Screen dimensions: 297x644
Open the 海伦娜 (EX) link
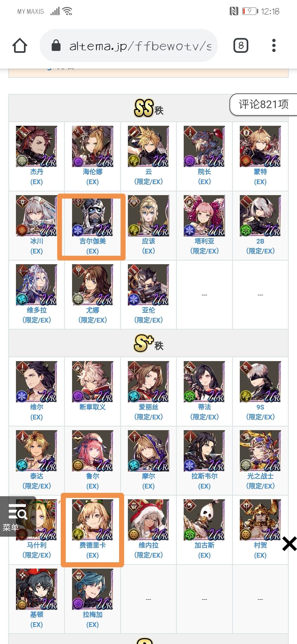[92, 177]
